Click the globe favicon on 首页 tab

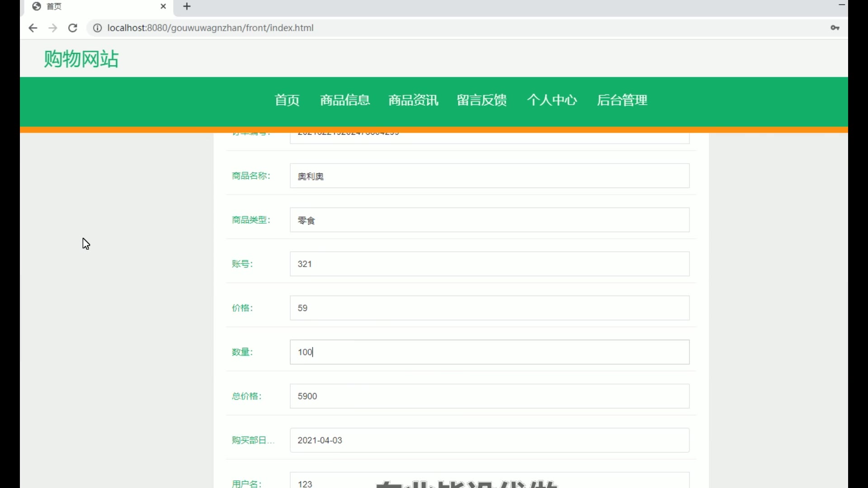click(x=37, y=6)
